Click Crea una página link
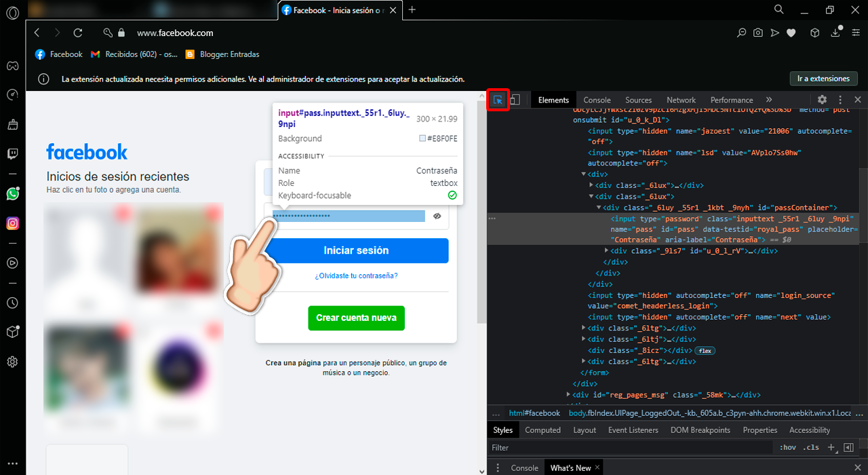The height and width of the screenshot is (475, 868). point(293,363)
